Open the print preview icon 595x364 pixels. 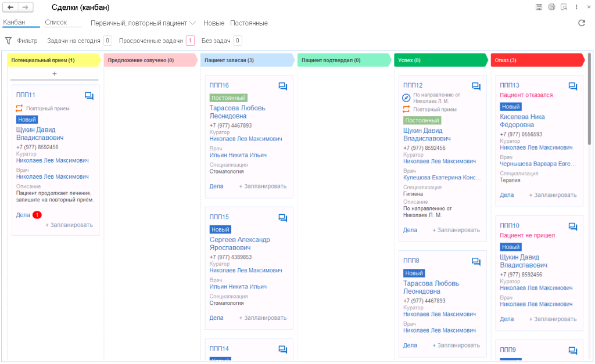pos(564,7)
